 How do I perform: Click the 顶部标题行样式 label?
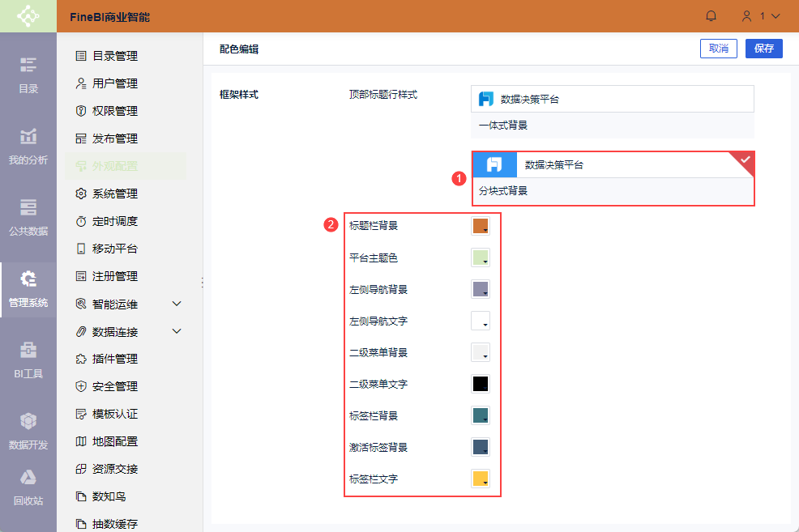(x=383, y=95)
